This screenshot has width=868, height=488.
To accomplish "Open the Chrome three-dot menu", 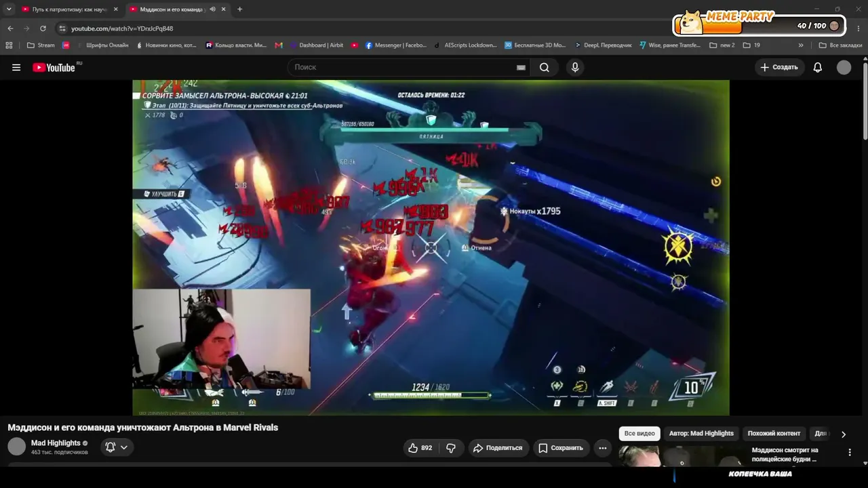I will pos(859,28).
